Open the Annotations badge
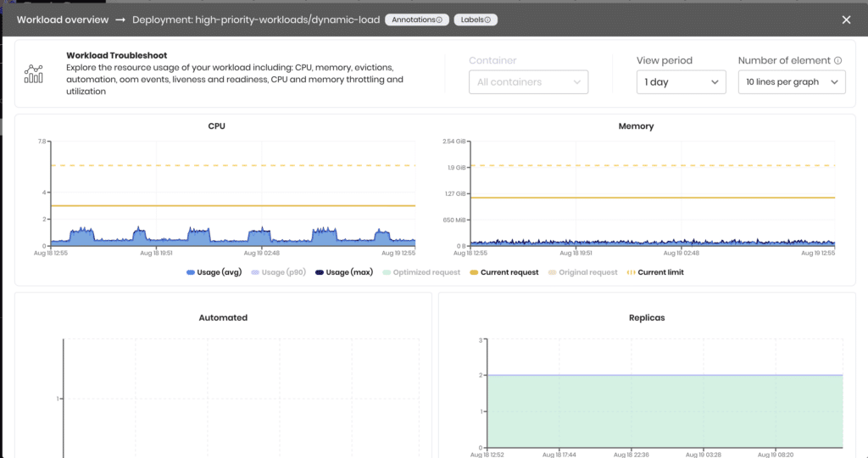 (x=416, y=20)
